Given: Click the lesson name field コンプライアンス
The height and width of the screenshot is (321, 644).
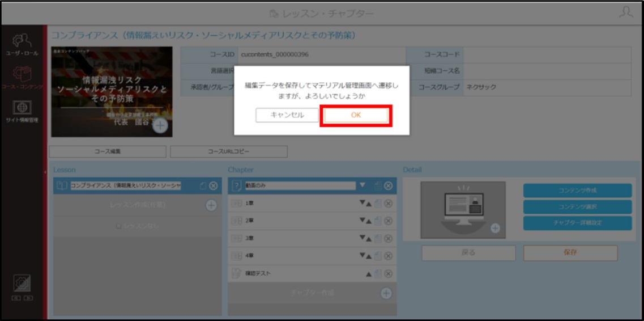Looking at the screenshot, I should [126, 186].
